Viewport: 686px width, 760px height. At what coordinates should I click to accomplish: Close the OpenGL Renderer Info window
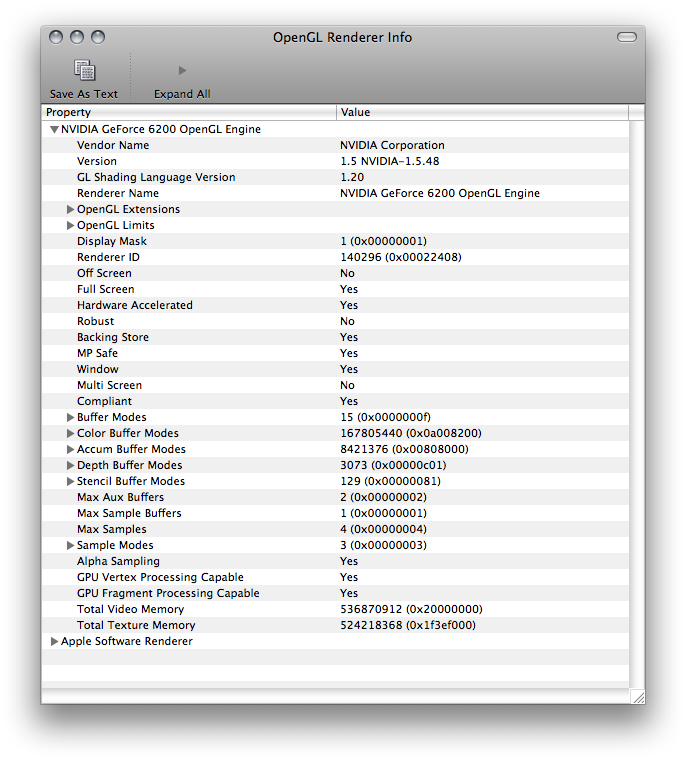tap(56, 37)
